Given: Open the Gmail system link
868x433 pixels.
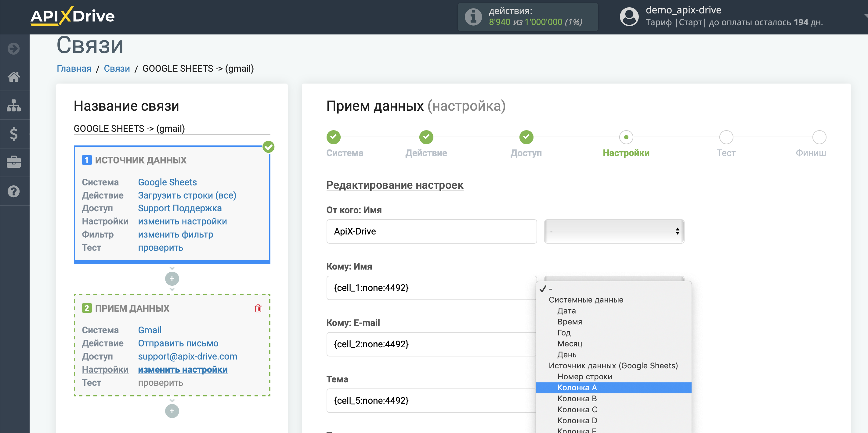Looking at the screenshot, I should pos(150,330).
